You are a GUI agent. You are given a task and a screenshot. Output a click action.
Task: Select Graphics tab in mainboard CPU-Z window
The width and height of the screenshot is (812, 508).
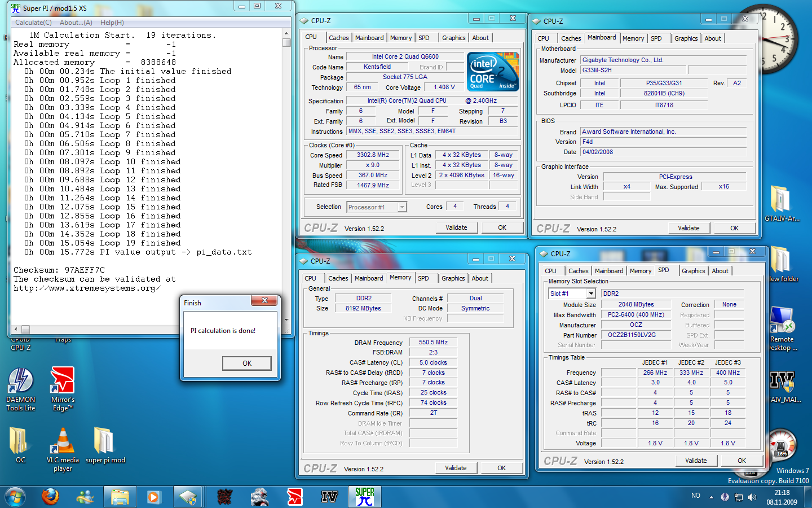[x=686, y=38]
